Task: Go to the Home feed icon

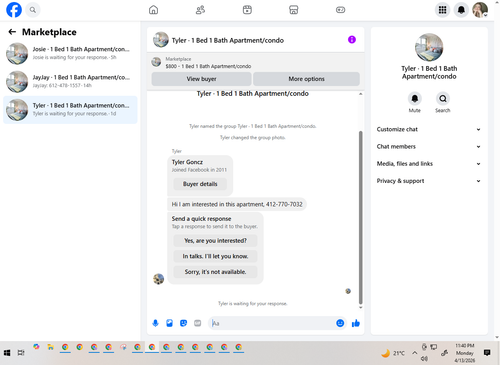Action: (153, 10)
